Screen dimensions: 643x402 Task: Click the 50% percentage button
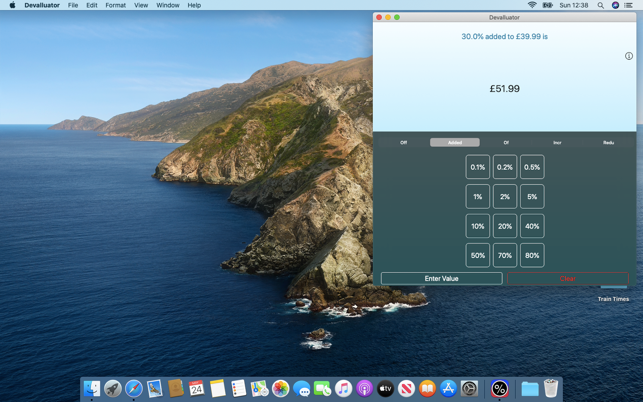coord(478,256)
